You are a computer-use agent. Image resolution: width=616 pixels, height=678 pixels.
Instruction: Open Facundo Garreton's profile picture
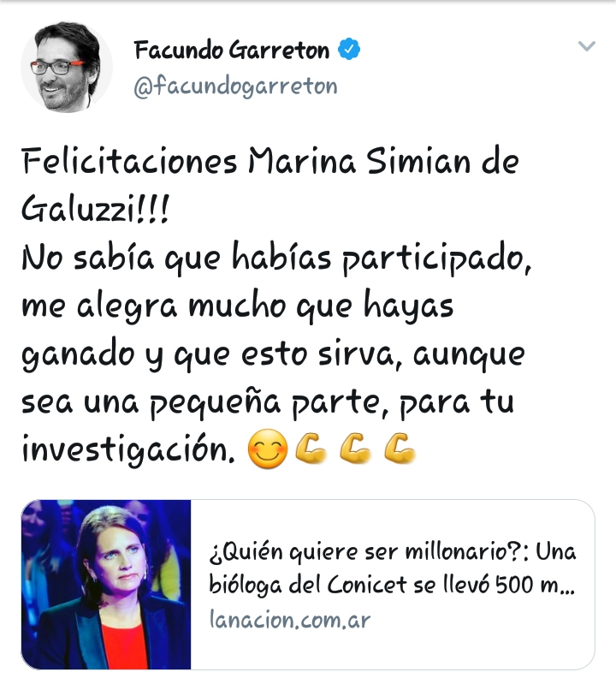coord(67,67)
